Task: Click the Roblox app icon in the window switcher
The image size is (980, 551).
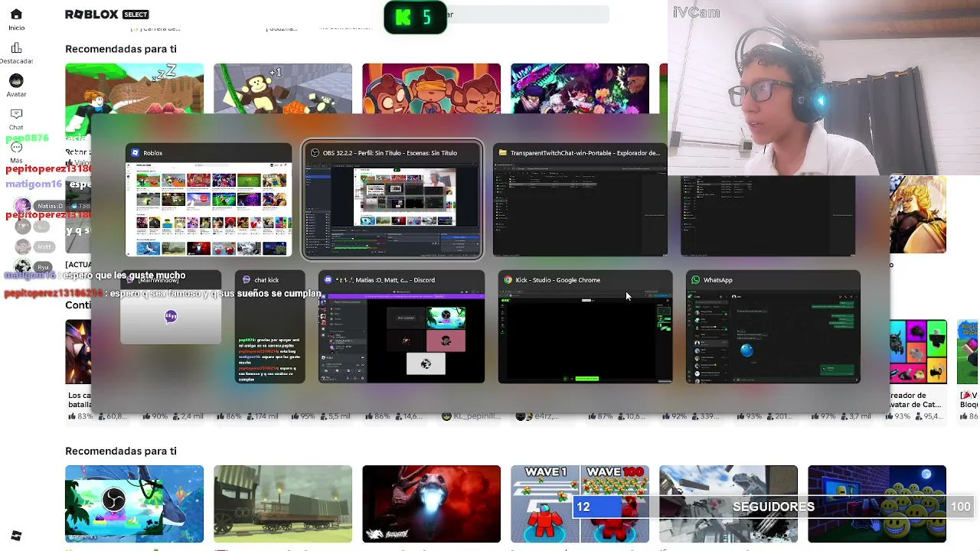Action: coord(135,153)
